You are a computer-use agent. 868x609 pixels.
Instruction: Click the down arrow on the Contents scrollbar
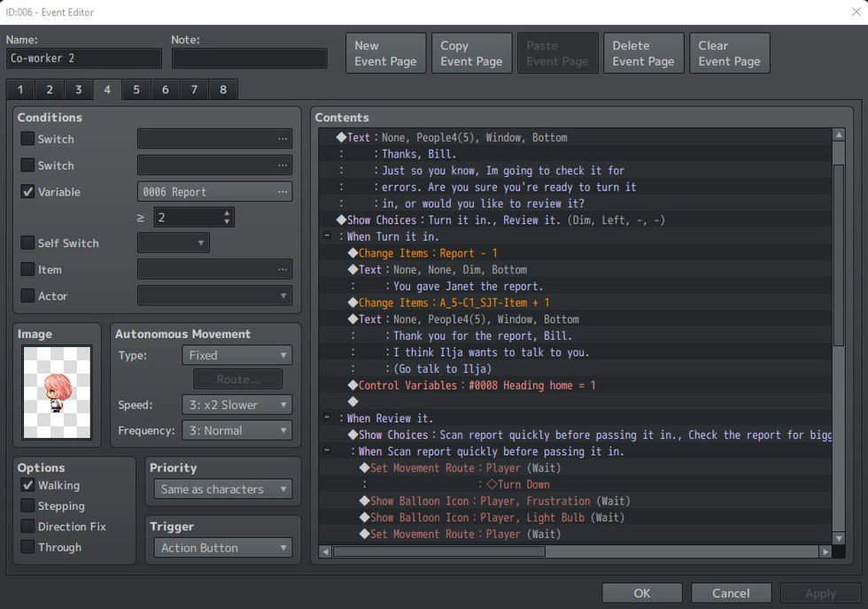[x=838, y=538]
